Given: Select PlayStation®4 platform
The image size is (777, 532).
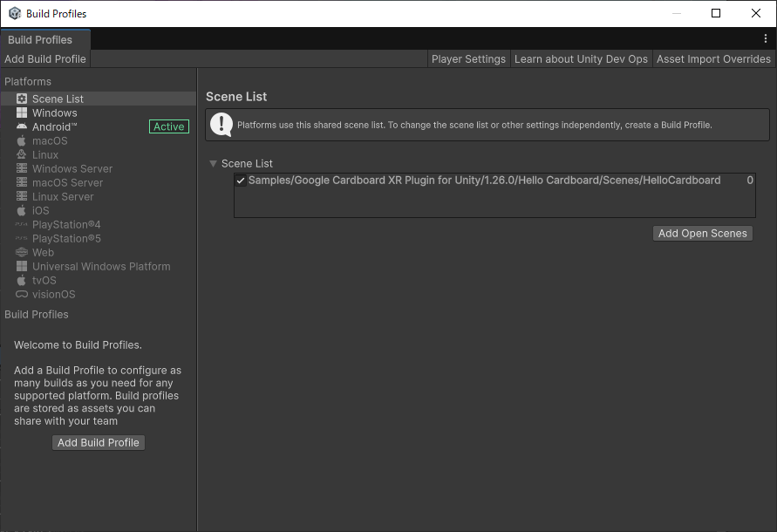Looking at the screenshot, I should [x=99, y=225].
